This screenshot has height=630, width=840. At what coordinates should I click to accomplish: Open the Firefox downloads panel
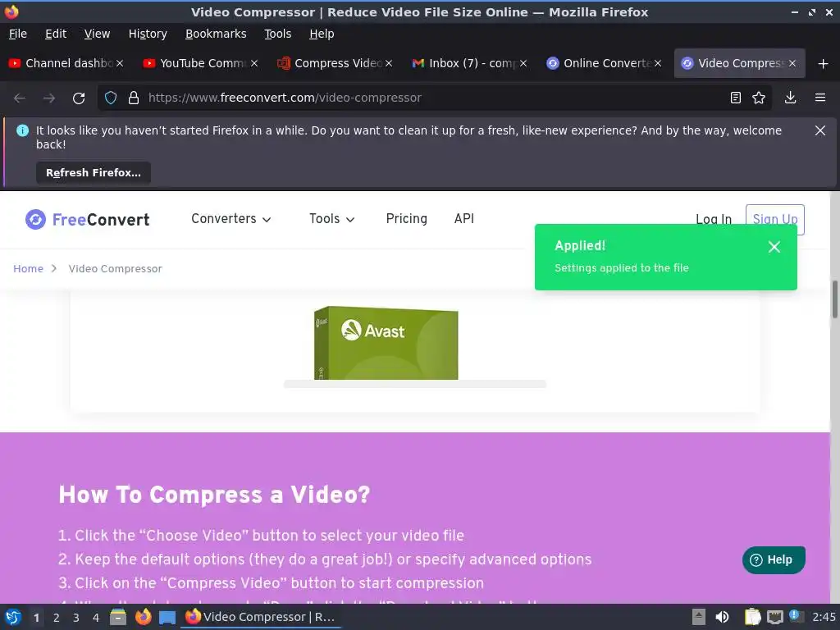pos(790,98)
